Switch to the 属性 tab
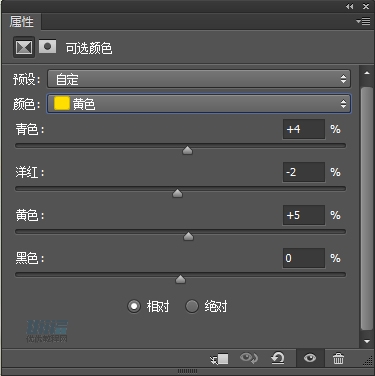The width and height of the screenshot is (375, 376). coord(21,22)
